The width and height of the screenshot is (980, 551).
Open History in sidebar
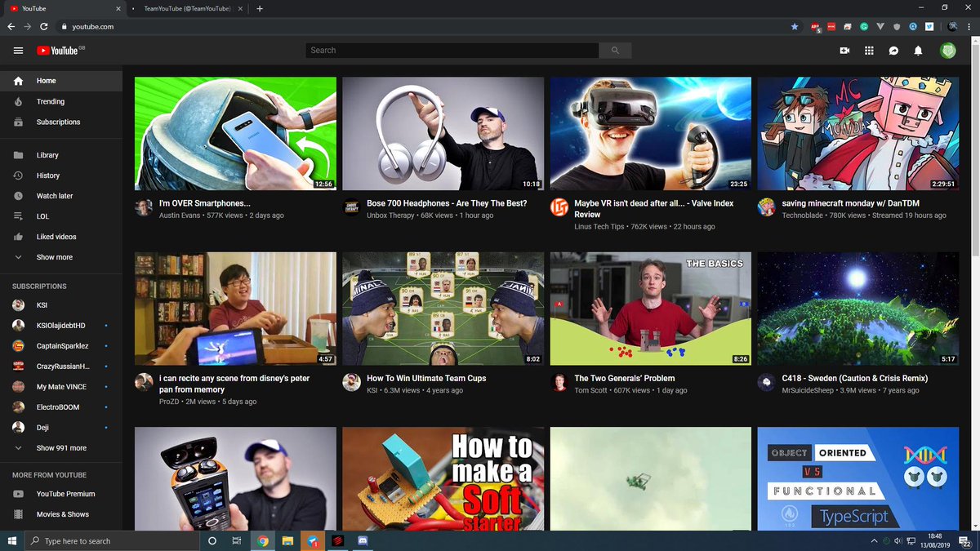61,176
